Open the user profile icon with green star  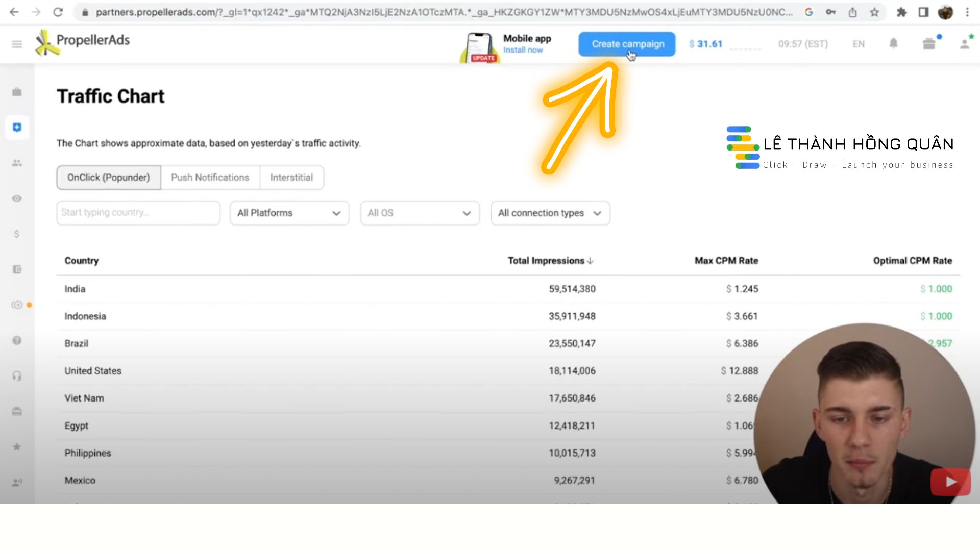coord(964,44)
